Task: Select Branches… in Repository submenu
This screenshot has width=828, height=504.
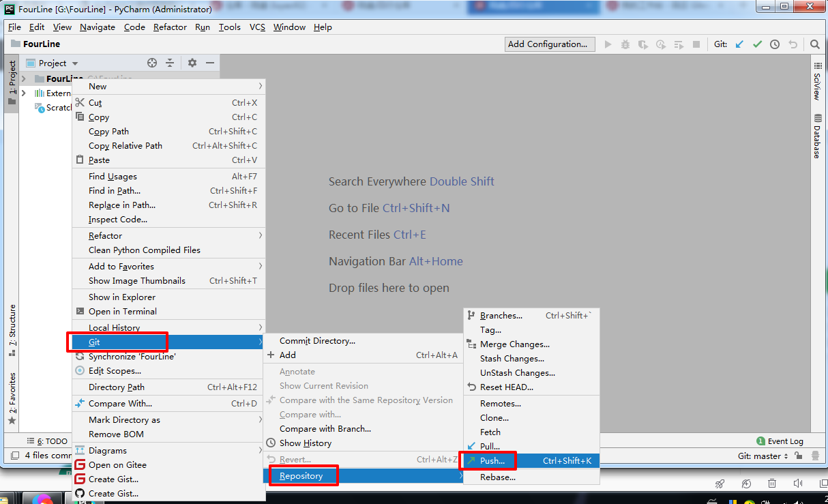Action: click(x=531, y=315)
